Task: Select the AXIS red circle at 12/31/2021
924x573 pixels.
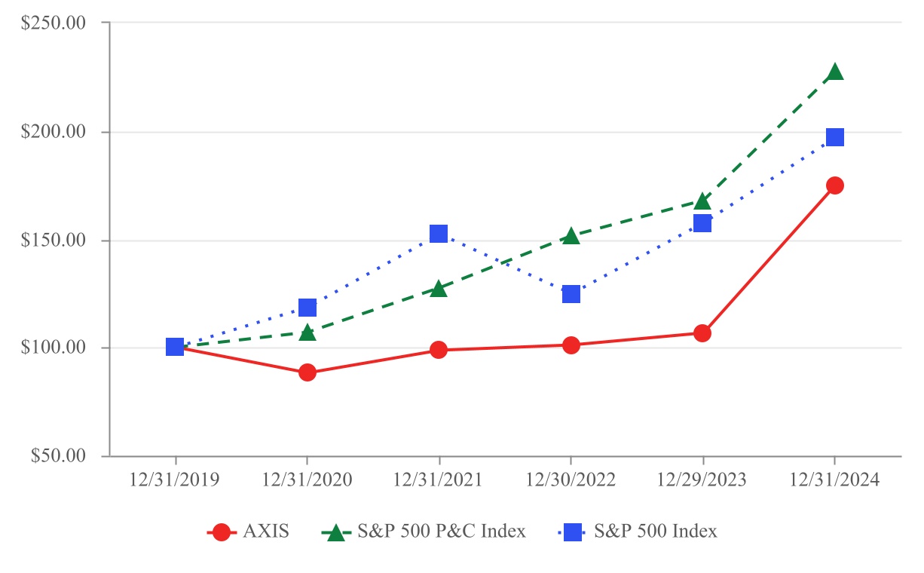Action: pyautogui.click(x=439, y=350)
